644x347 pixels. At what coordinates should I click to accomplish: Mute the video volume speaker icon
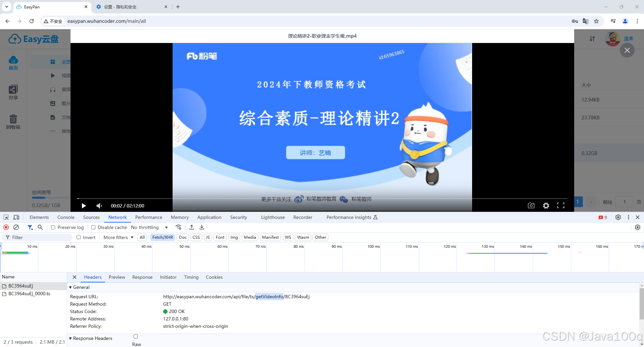99,206
